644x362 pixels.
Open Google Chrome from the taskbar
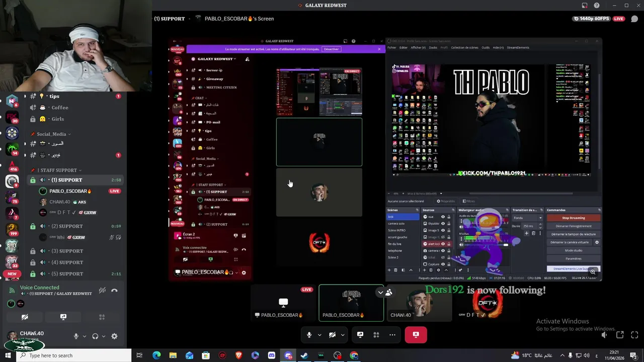pyautogui.click(x=354, y=355)
